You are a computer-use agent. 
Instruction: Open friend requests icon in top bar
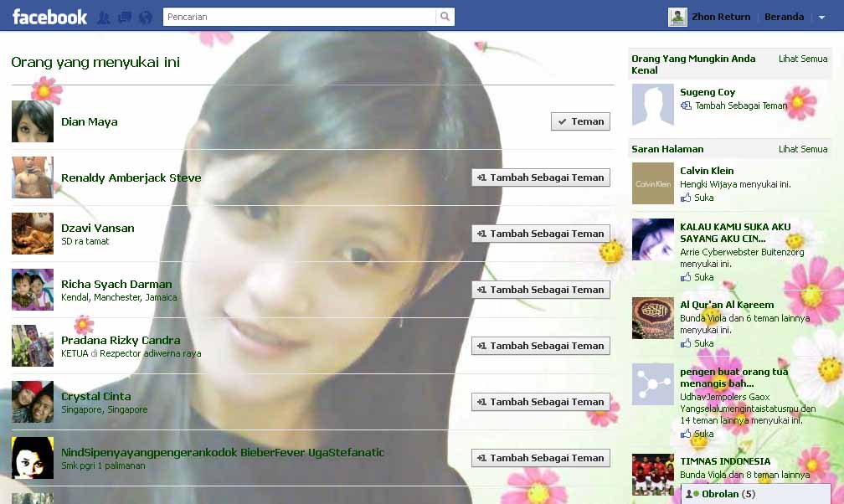pyautogui.click(x=103, y=18)
